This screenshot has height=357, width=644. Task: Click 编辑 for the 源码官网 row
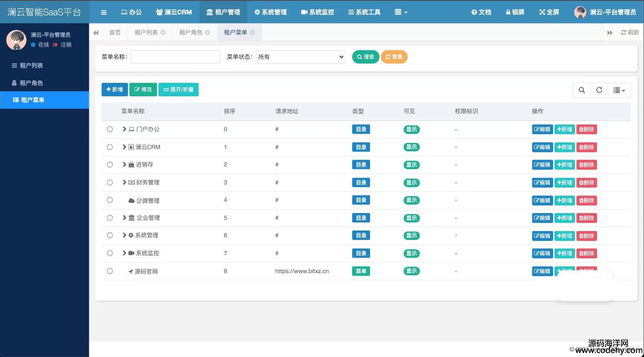542,271
